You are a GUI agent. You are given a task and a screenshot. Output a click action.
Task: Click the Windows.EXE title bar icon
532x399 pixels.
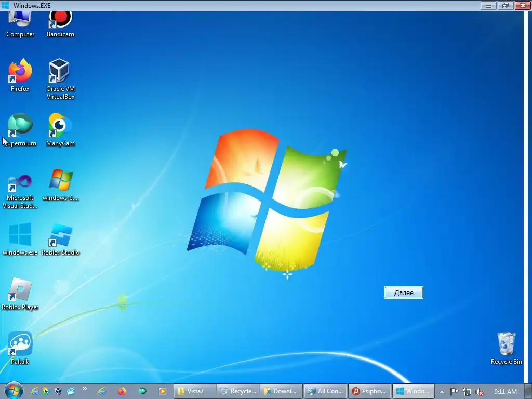click(5, 5)
